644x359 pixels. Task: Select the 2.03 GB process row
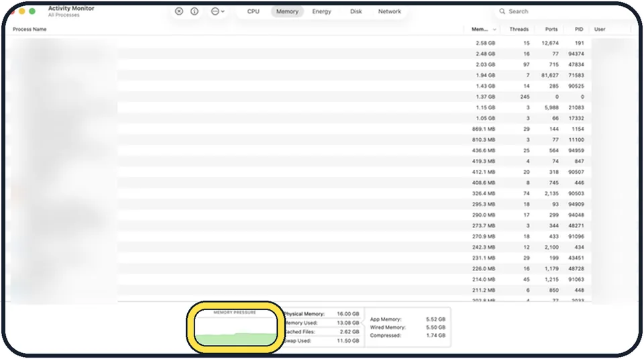click(x=321, y=64)
